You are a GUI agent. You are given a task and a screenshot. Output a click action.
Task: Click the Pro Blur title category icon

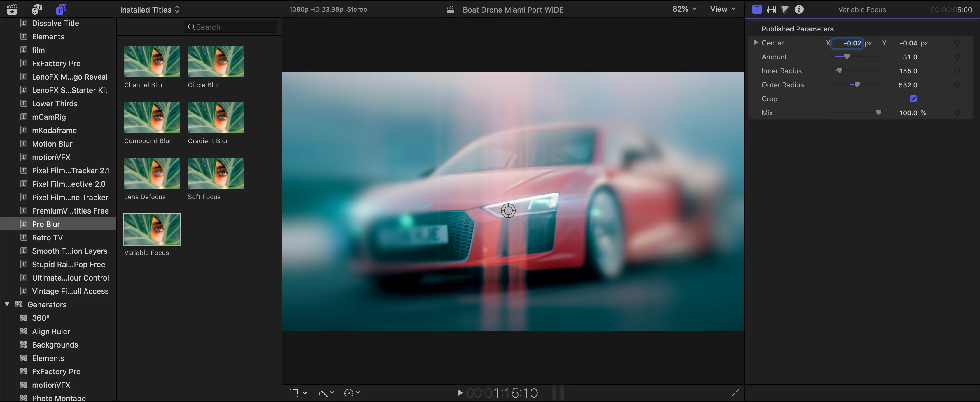pyautogui.click(x=24, y=224)
